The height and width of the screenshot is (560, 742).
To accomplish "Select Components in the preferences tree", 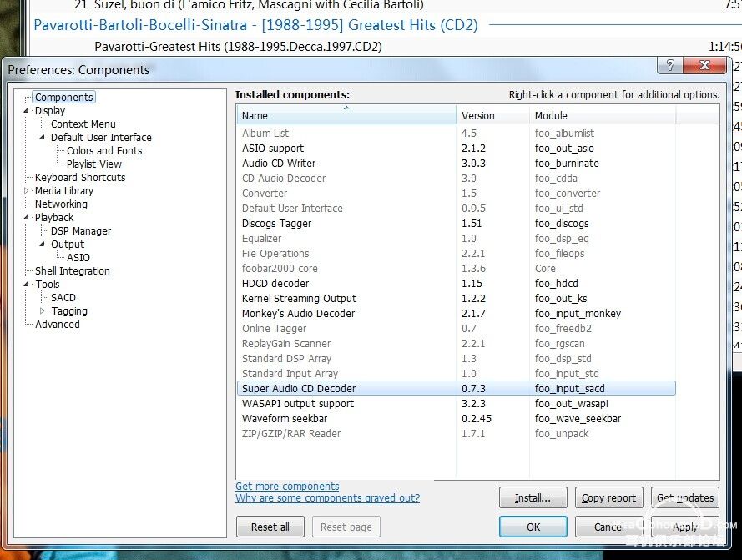I will (64, 98).
